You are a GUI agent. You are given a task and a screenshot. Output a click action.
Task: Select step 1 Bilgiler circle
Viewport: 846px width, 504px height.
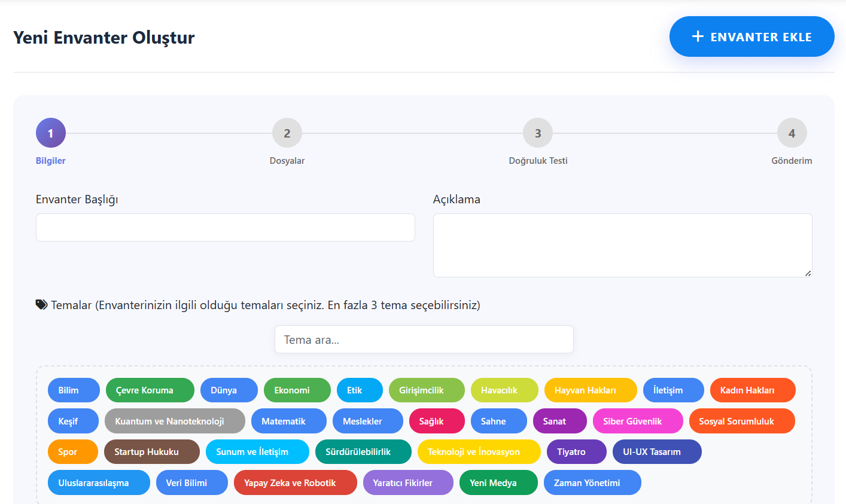coord(51,133)
